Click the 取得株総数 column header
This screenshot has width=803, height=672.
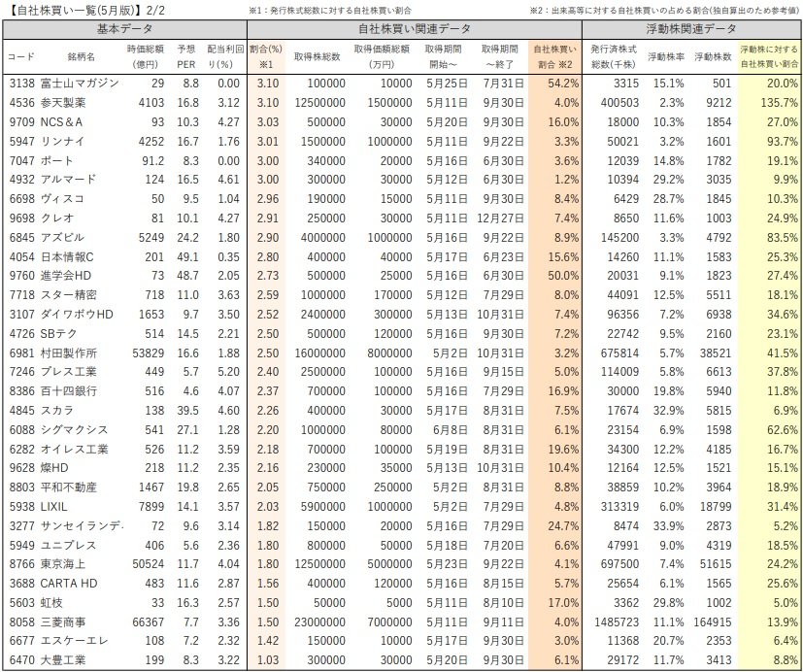tap(317, 57)
